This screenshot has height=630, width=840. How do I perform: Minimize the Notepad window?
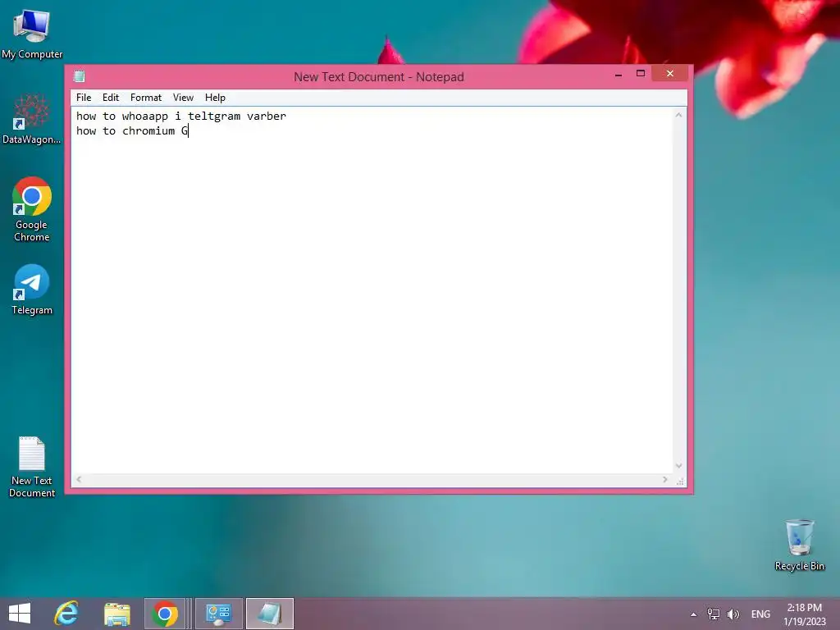pyautogui.click(x=619, y=74)
